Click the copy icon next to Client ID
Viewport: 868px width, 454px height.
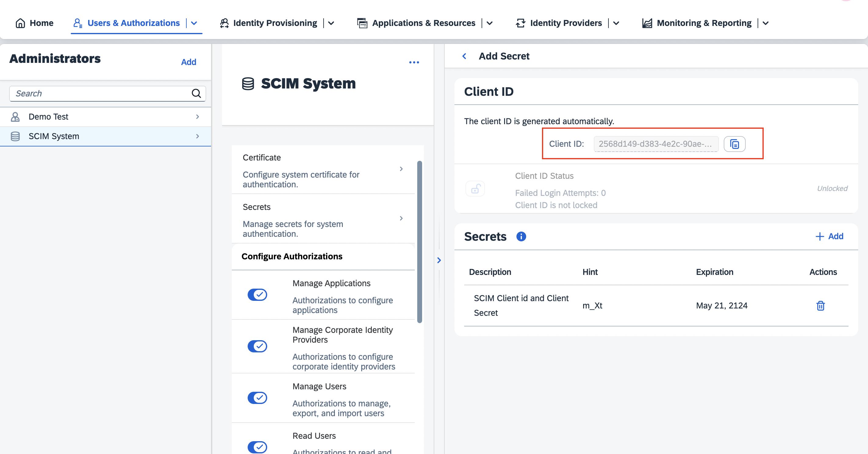tap(735, 144)
